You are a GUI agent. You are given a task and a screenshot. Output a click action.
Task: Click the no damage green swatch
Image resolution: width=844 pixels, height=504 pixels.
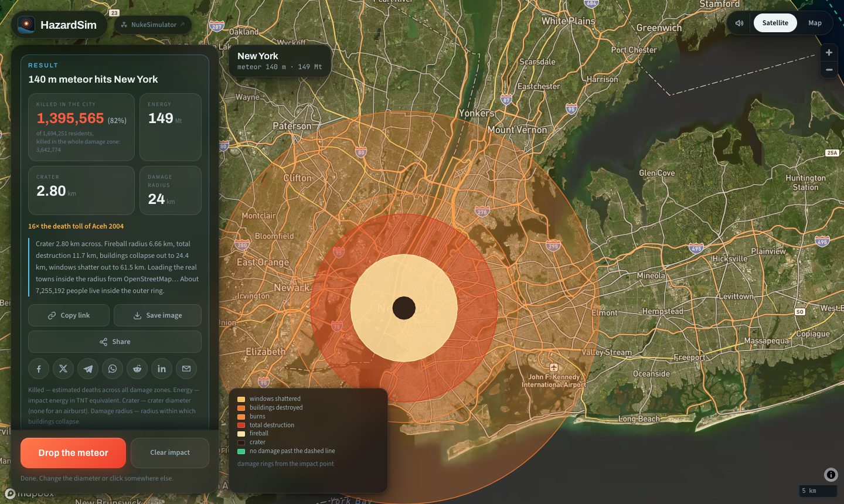pyautogui.click(x=241, y=451)
